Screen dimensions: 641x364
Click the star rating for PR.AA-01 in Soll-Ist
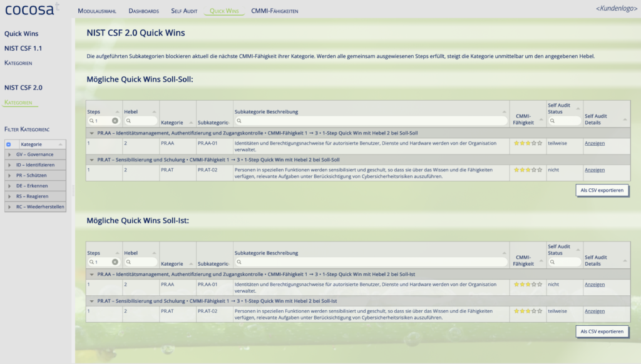528,285
